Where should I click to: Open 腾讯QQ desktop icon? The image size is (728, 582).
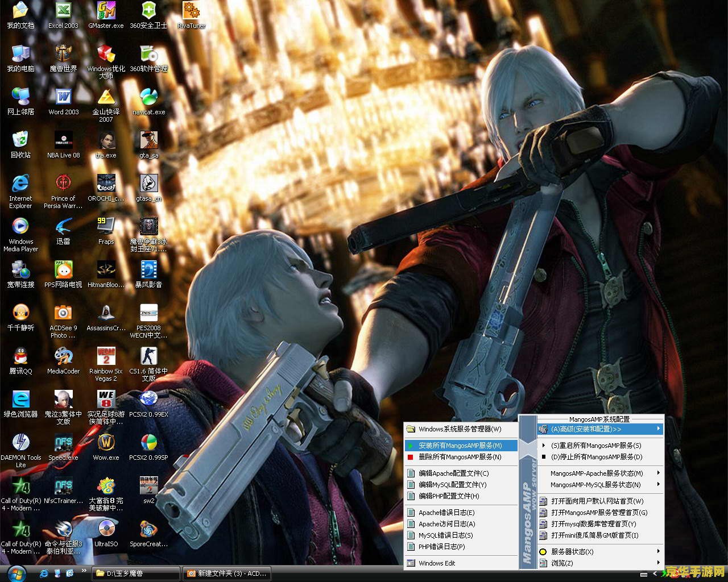pos(20,360)
